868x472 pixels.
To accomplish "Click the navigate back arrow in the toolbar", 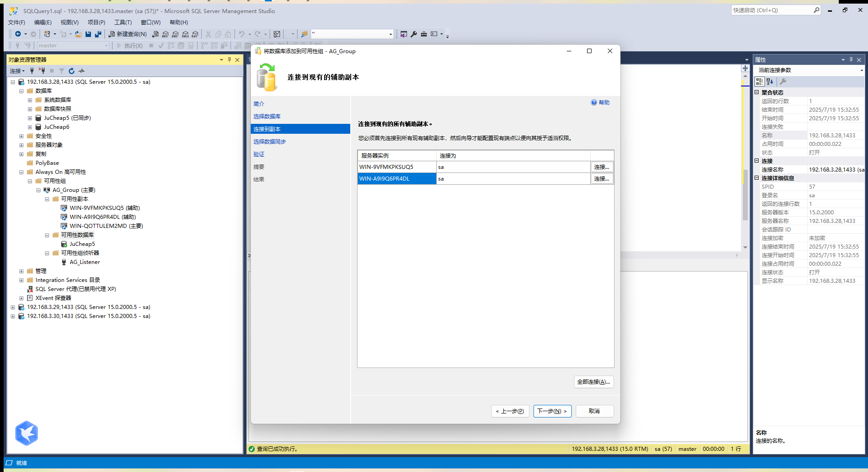I will [x=18, y=34].
